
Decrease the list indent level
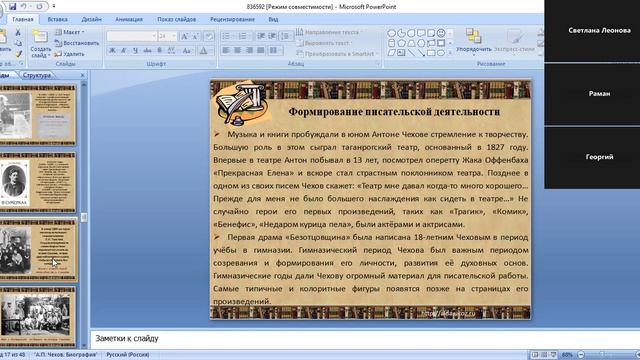261,36
